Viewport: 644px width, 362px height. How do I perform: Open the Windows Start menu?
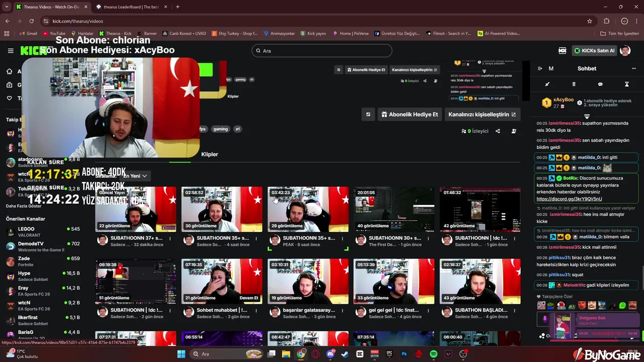point(181,354)
